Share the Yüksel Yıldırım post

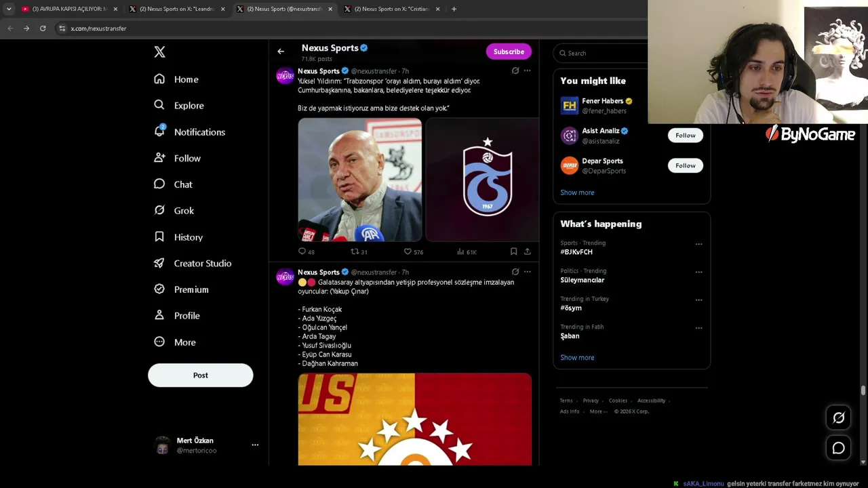(x=527, y=251)
